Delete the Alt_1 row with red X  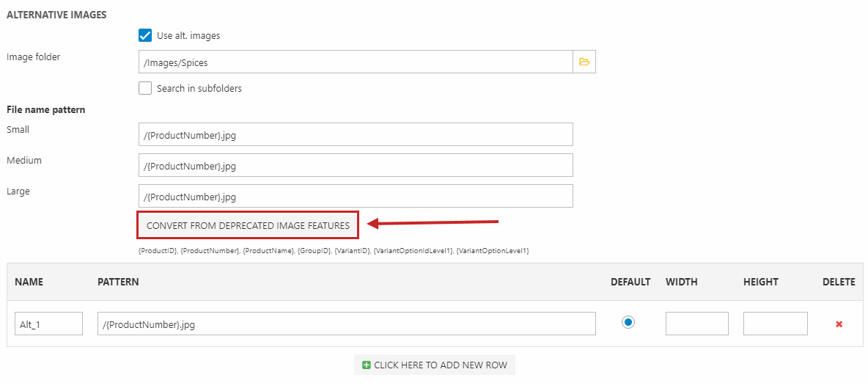click(x=839, y=324)
